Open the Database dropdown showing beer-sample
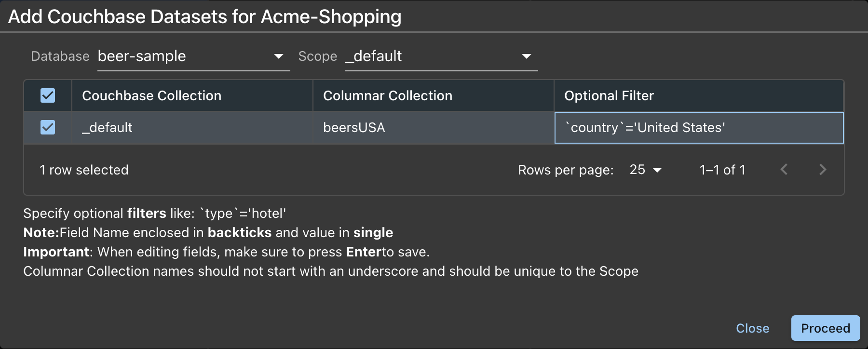The width and height of the screenshot is (868, 349). pyautogui.click(x=193, y=56)
